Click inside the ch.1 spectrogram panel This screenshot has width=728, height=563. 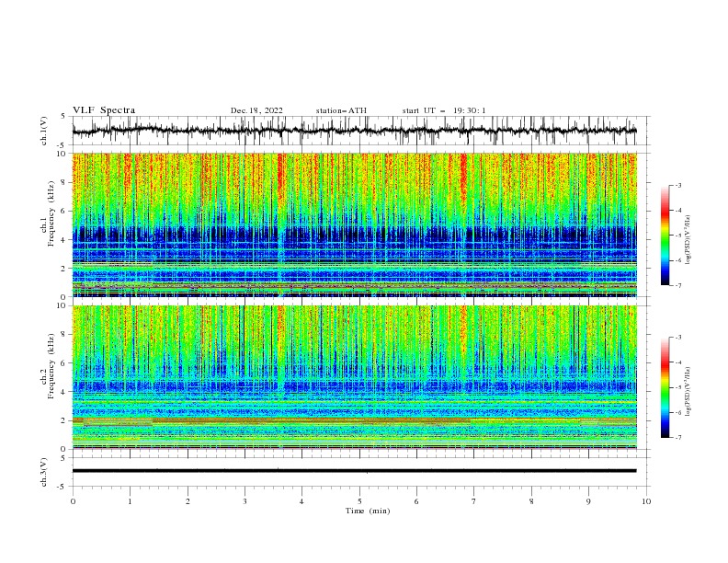pyautogui.click(x=354, y=224)
